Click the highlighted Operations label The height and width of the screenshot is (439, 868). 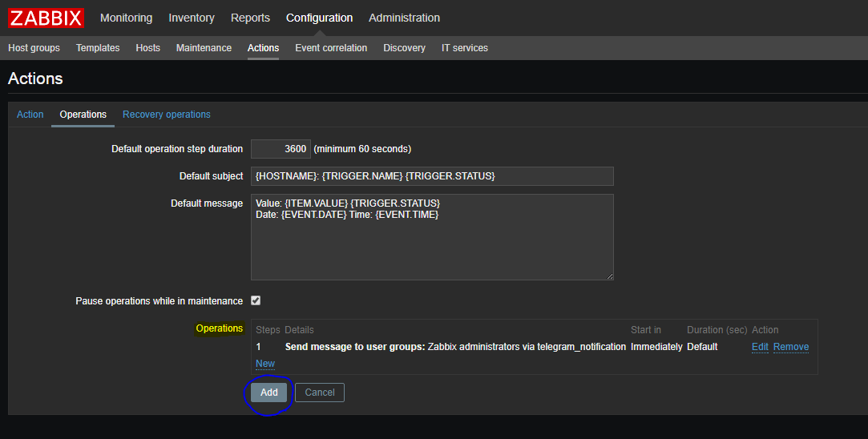coord(220,328)
